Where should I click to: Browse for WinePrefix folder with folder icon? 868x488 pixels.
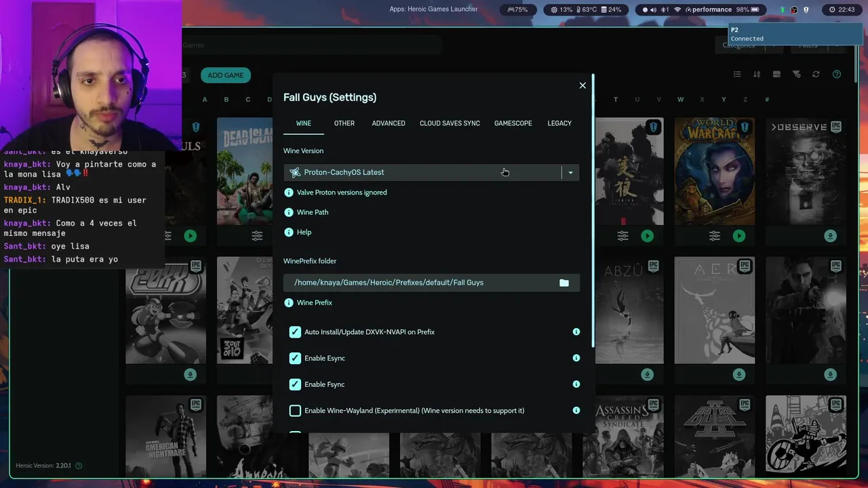point(564,283)
